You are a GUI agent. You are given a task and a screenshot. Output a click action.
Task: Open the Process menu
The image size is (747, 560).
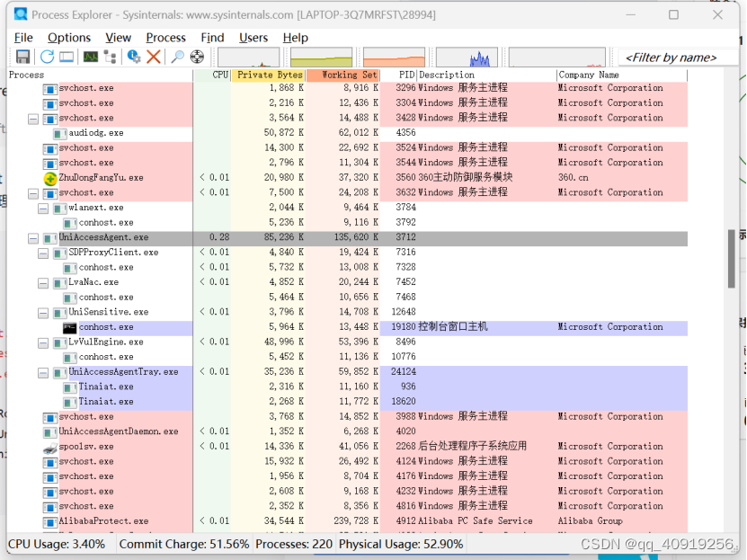[165, 38]
